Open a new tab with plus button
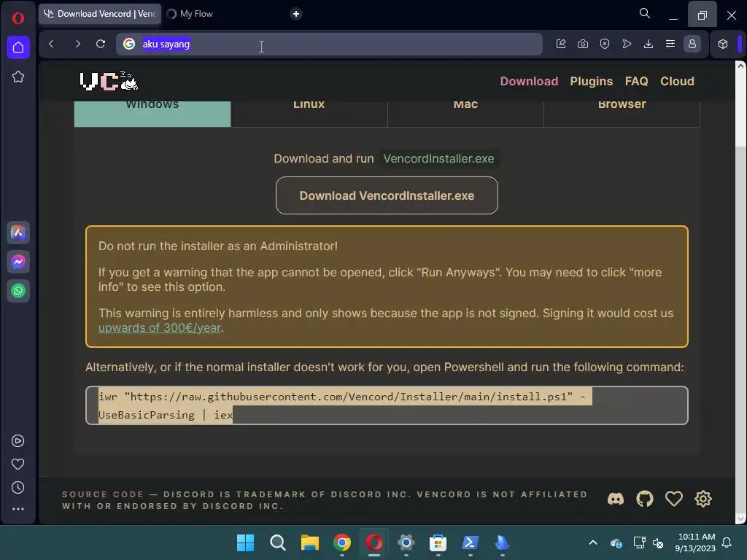This screenshot has width=747, height=560. click(x=296, y=14)
